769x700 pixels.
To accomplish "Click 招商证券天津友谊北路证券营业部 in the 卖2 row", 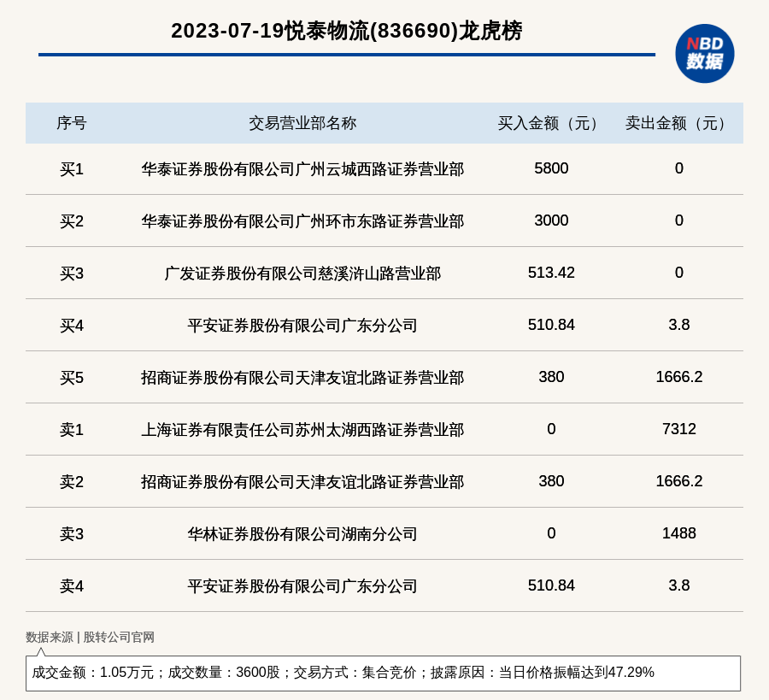I will (x=302, y=482).
